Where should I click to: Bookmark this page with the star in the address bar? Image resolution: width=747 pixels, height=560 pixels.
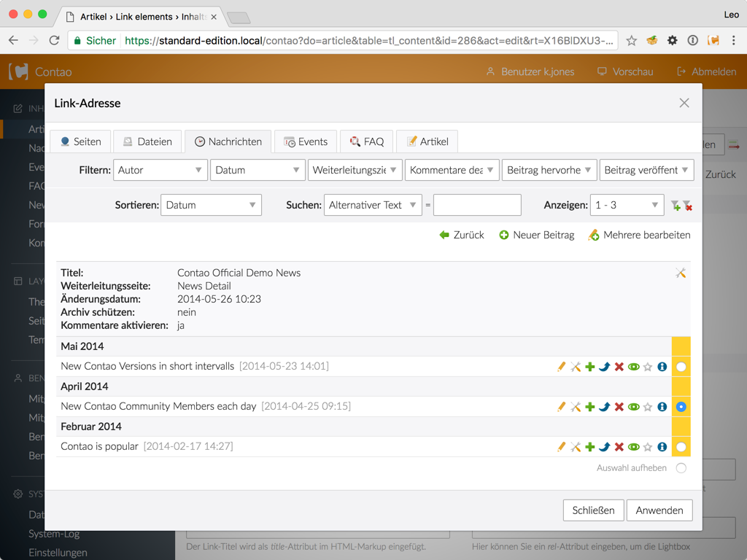[x=631, y=41]
